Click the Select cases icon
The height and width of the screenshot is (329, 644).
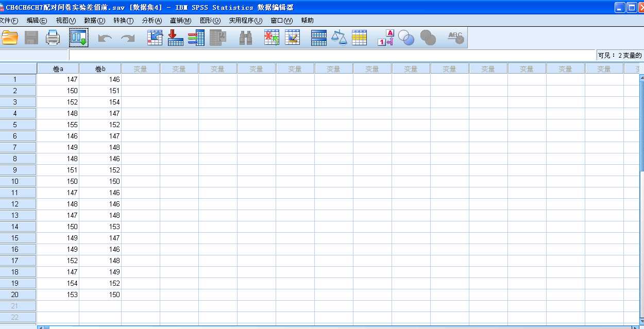click(360, 38)
